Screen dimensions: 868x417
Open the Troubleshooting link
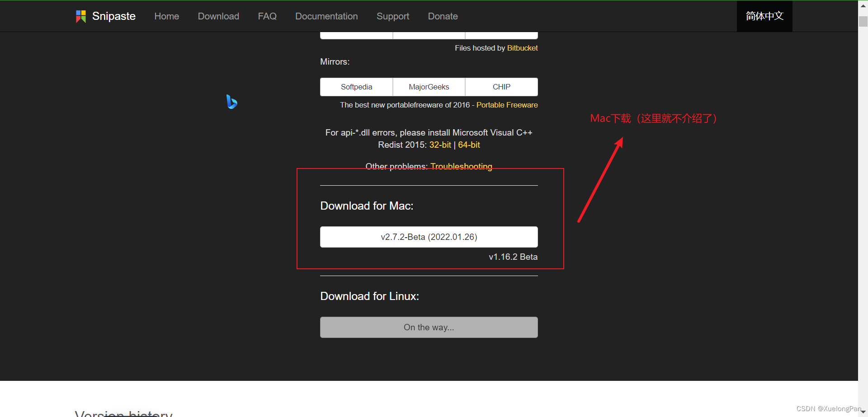[461, 166]
